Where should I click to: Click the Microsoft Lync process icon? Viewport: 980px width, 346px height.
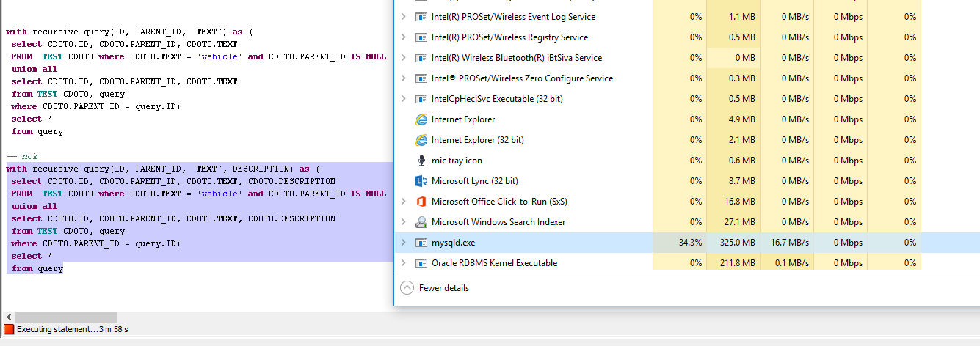coord(421,181)
